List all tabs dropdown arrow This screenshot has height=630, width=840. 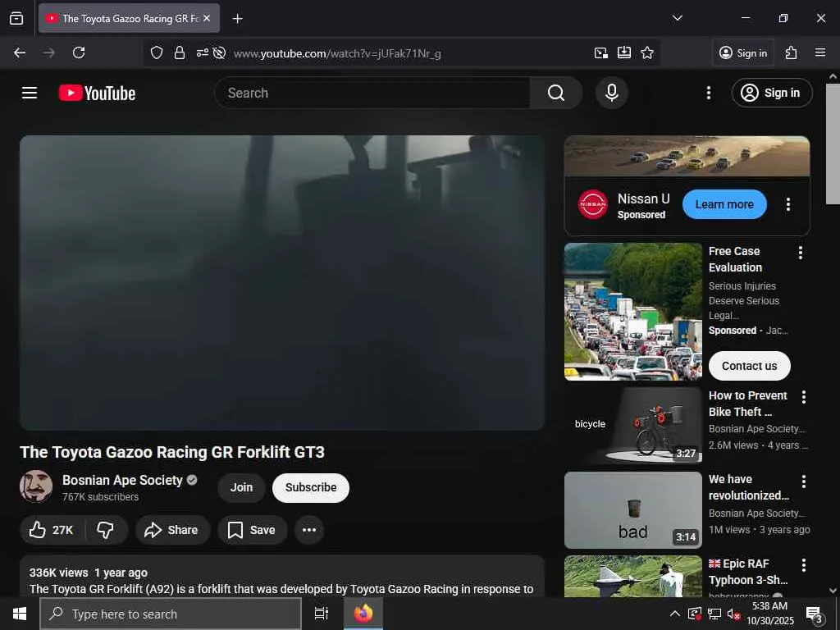pyautogui.click(x=678, y=18)
